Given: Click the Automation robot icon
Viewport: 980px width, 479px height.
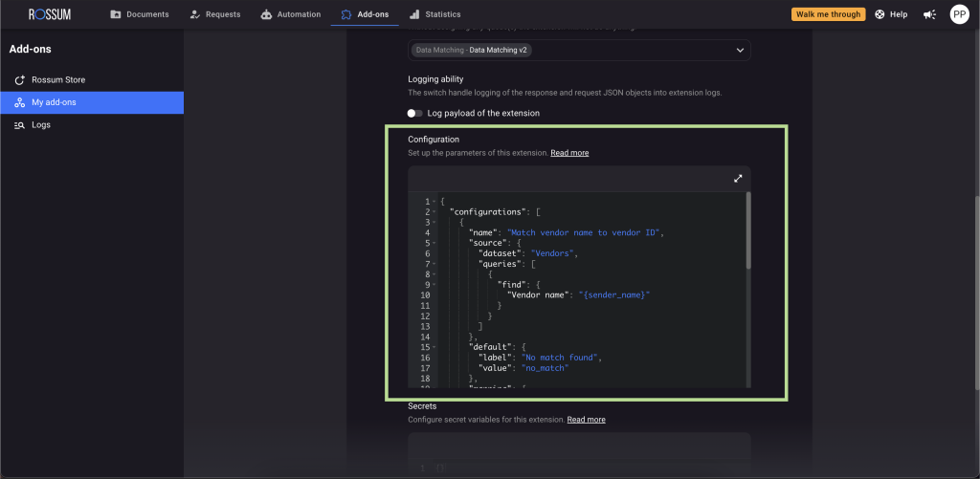Looking at the screenshot, I should pos(266,14).
